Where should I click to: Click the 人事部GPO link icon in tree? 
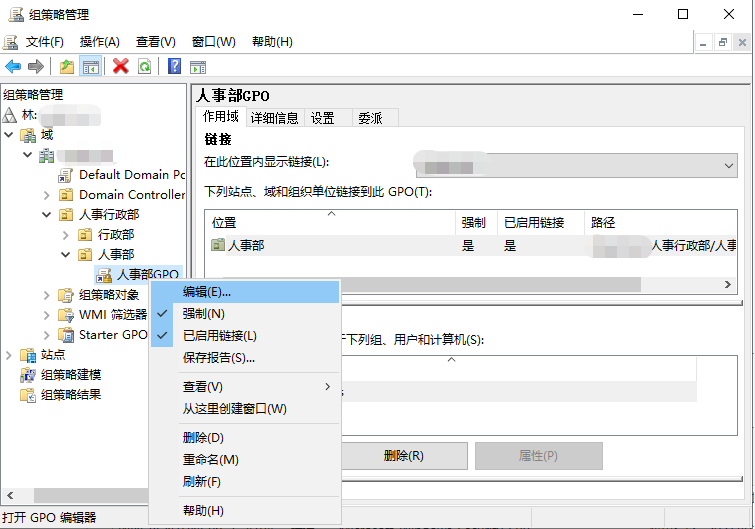(104, 275)
